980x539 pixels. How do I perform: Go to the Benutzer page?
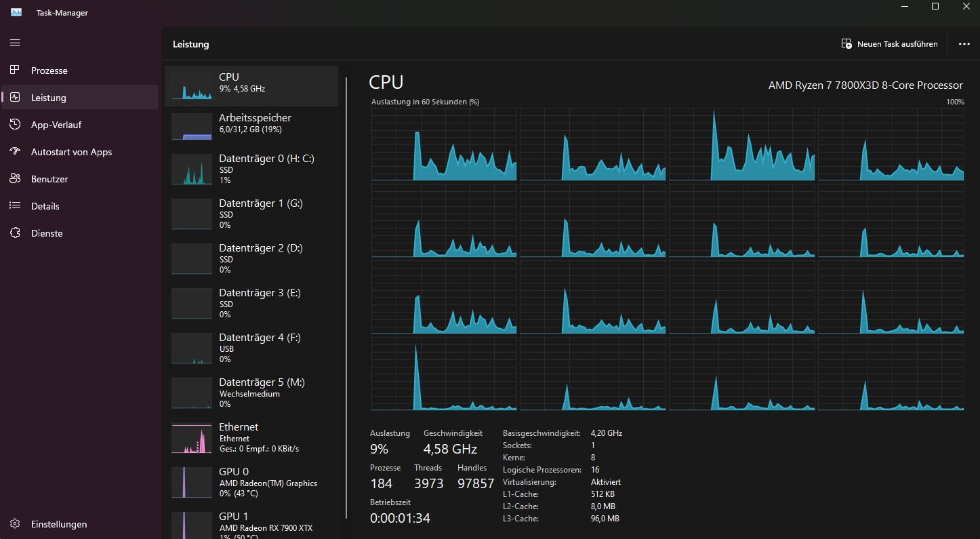pos(80,179)
